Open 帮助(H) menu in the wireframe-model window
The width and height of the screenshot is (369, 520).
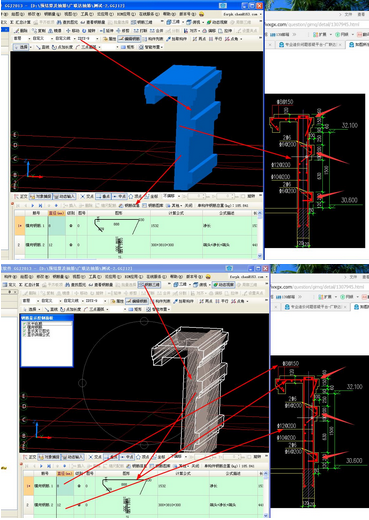(x=175, y=277)
